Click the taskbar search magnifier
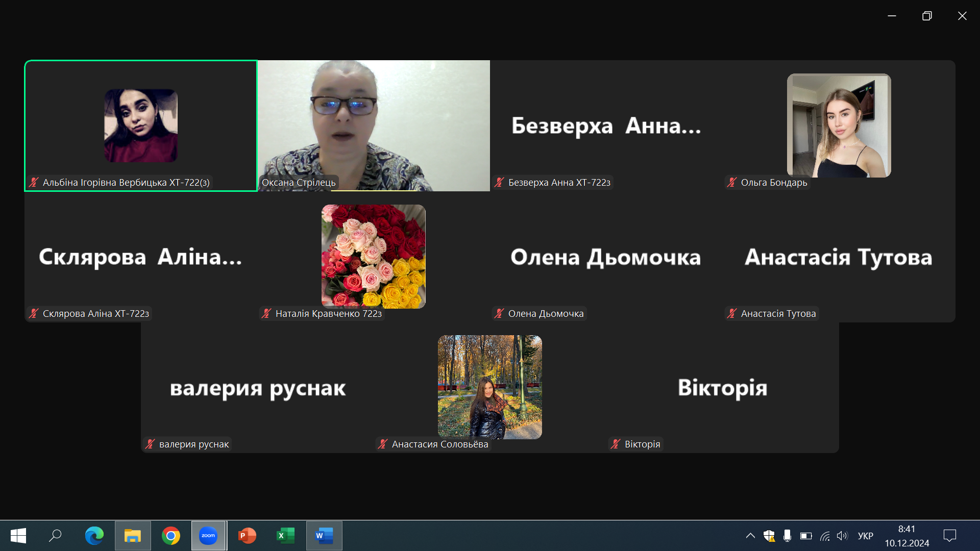The width and height of the screenshot is (980, 551). click(x=55, y=536)
